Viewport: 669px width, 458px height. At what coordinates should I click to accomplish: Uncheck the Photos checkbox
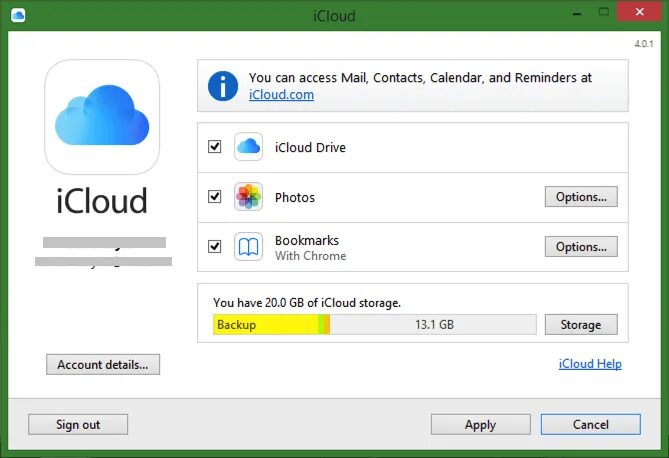[215, 197]
